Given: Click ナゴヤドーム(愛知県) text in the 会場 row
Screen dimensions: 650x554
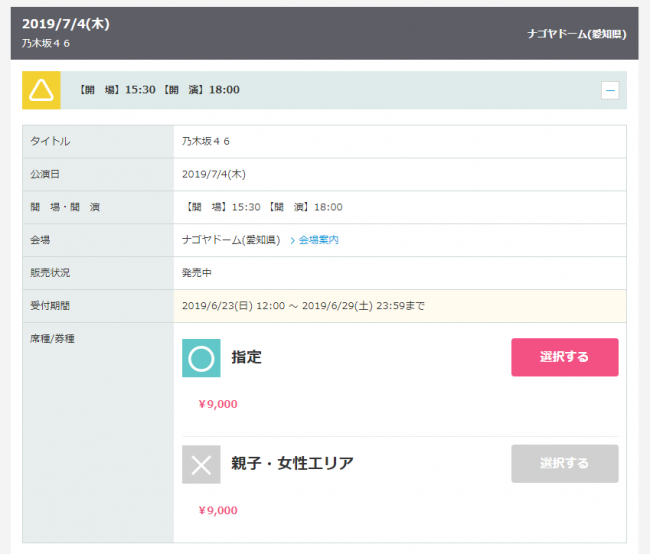Looking at the screenshot, I should [231, 240].
